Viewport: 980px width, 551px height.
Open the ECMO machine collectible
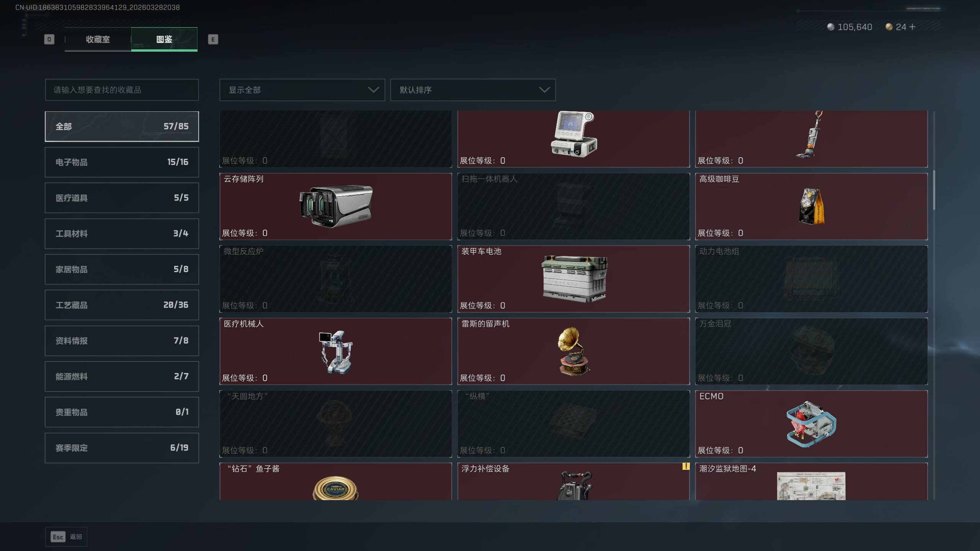click(812, 424)
